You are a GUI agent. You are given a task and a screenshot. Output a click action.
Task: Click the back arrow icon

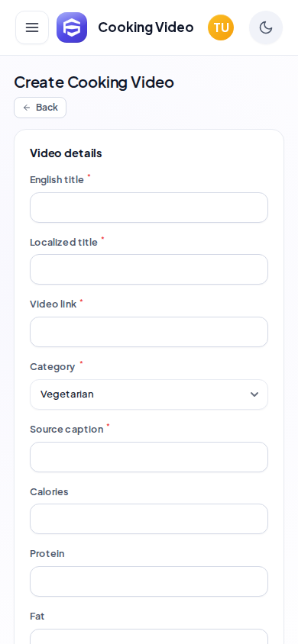point(27,108)
